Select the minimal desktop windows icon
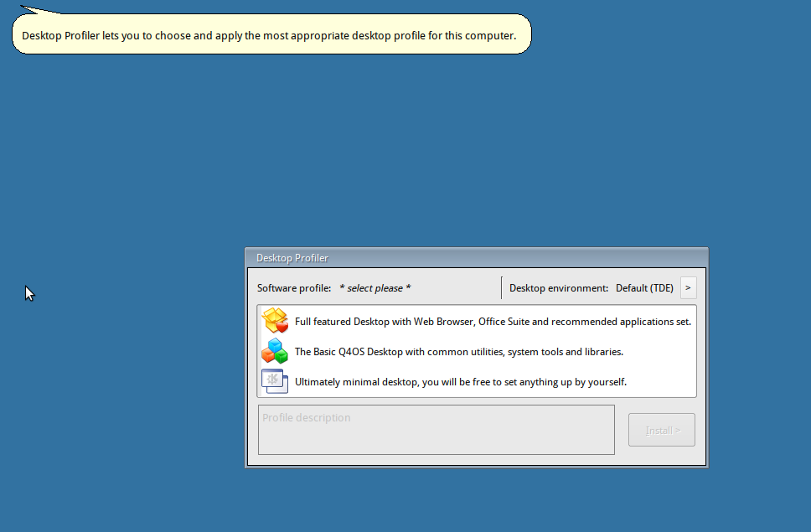Viewport: 811px width, 532px height. (275, 381)
